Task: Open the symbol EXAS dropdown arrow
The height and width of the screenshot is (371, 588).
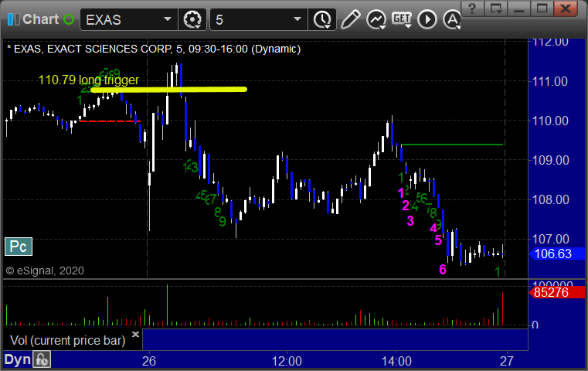Action: pyautogui.click(x=167, y=19)
